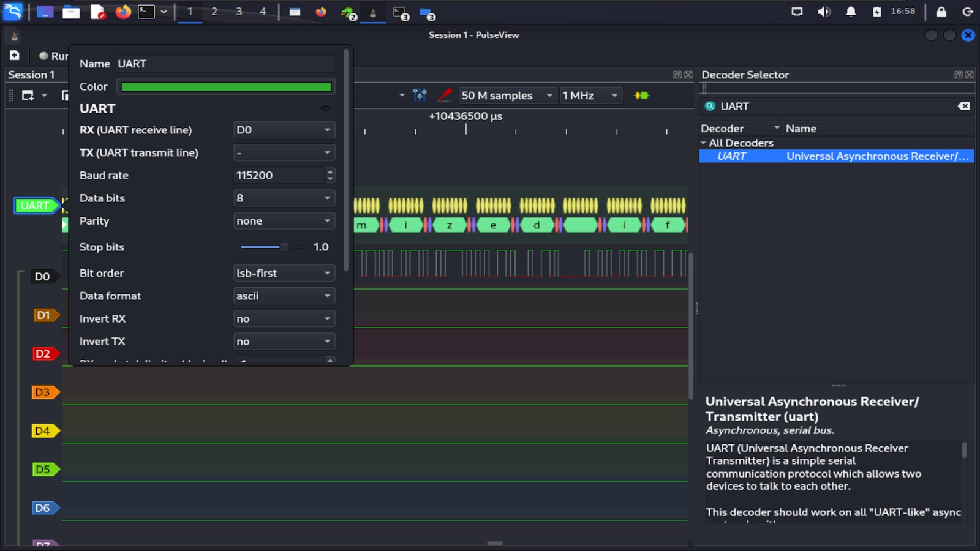Switch to workspace 2 in the taskbar
This screenshot has width=980, height=551.
point(214,11)
